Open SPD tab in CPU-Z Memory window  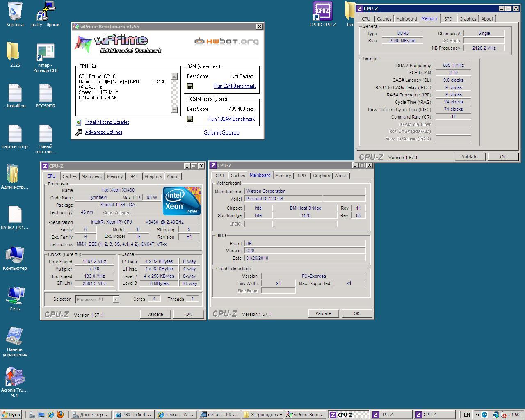click(x=448, y=19)
